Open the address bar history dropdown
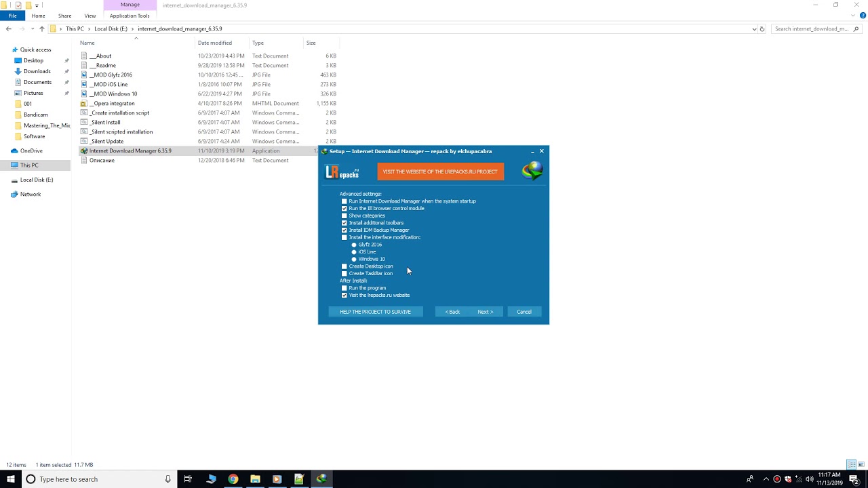Image resolution: width=868 pixels, height=488 pixels. 754,29
